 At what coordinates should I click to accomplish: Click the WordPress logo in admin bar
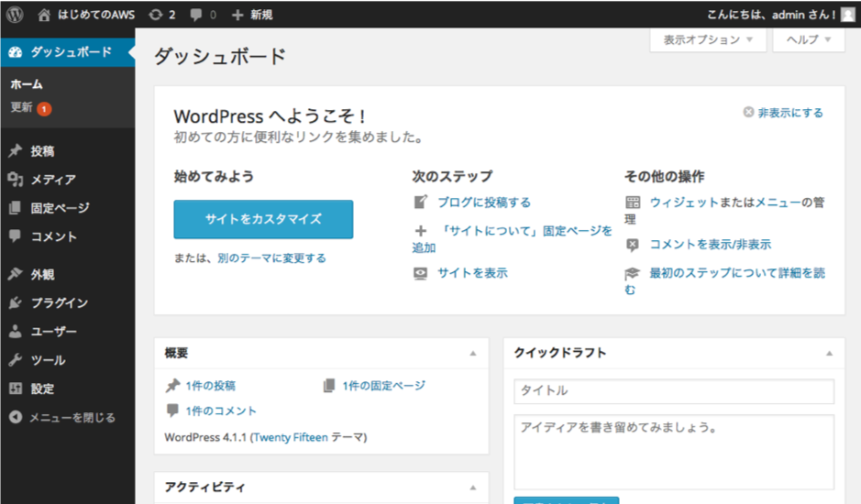(x=15, y=15)
